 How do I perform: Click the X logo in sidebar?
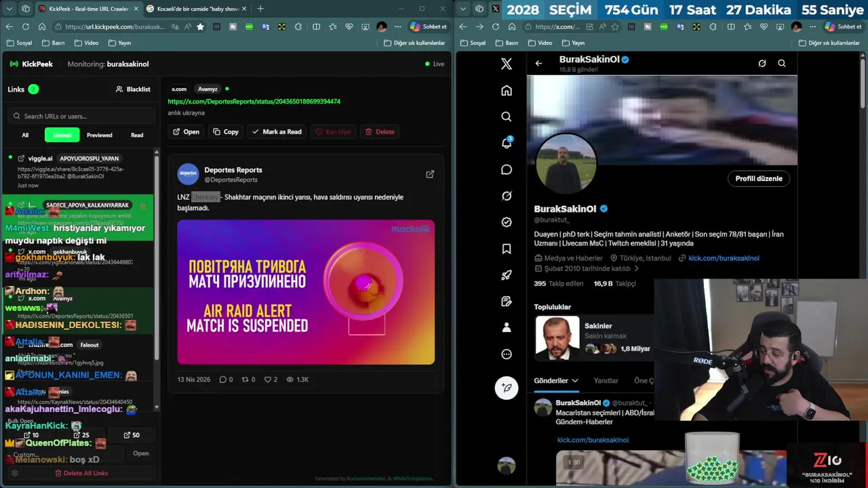[x=506, y=64]
